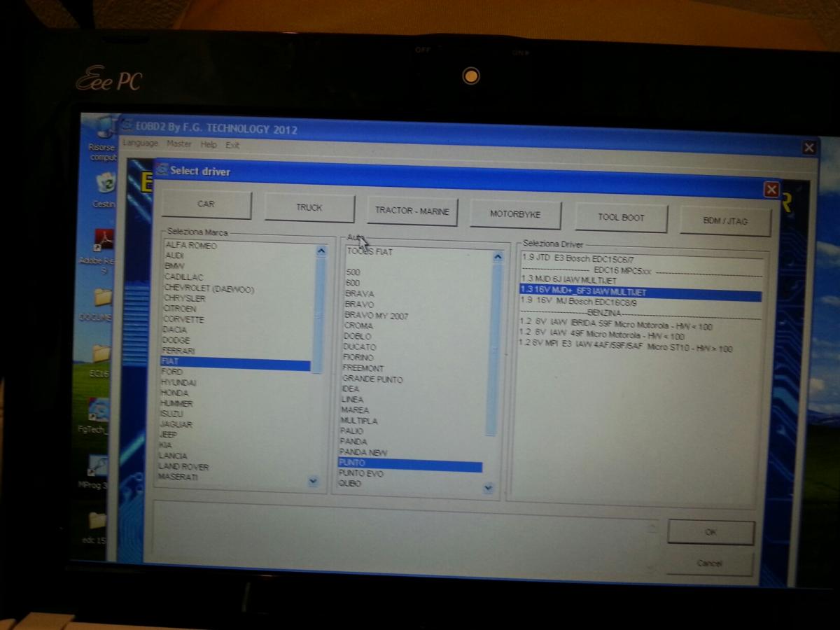Click the Exit menu item
This screenshot has height=630, width=840.
[x=232, y=146]
